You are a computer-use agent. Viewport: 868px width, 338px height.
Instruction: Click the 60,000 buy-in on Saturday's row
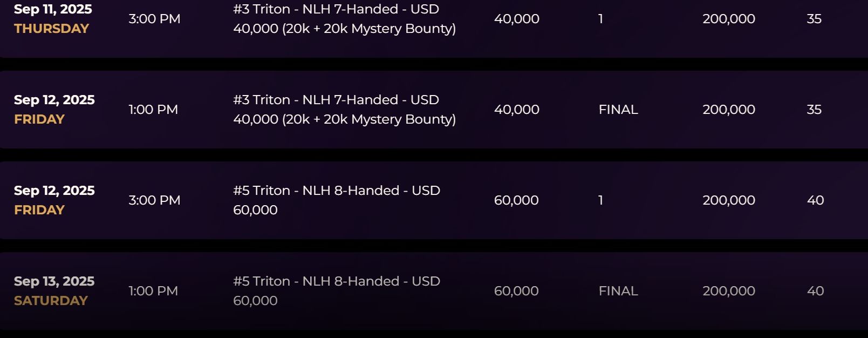pyautogui.click(x=516, y=291)
